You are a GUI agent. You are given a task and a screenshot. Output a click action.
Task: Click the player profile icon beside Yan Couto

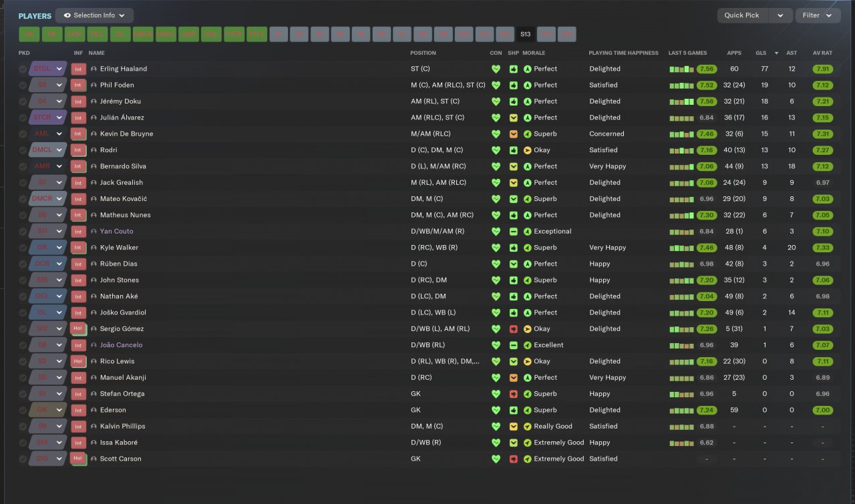94,232
